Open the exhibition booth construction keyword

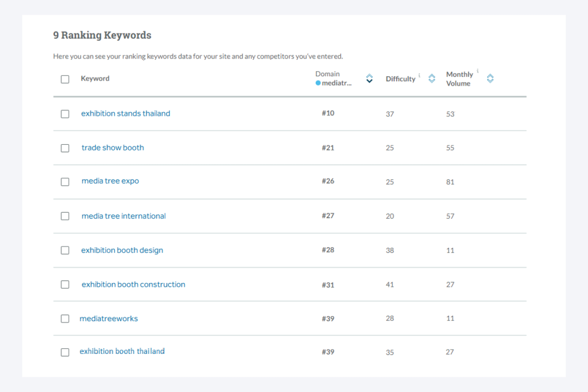pos(133,284)
